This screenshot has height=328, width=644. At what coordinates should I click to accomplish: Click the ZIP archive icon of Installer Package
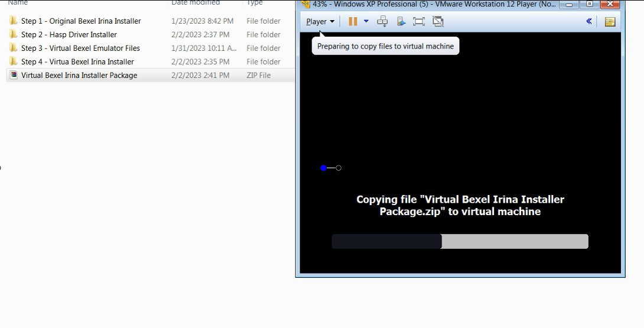(x=14, y=75)
